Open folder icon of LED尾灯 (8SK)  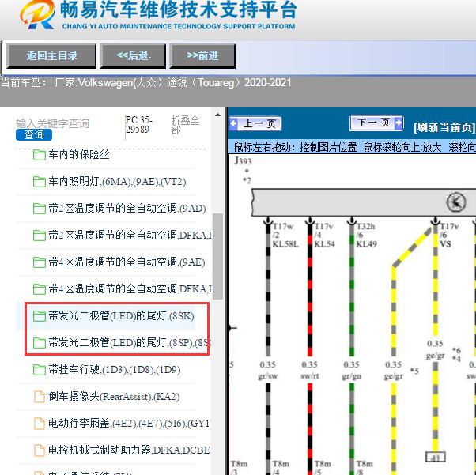[x=40, y=316]
